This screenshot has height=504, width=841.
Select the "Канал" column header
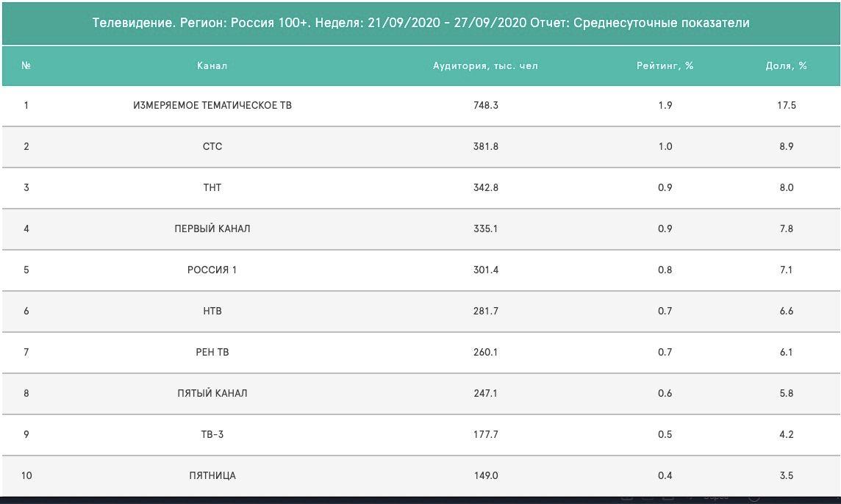(212, 65)
